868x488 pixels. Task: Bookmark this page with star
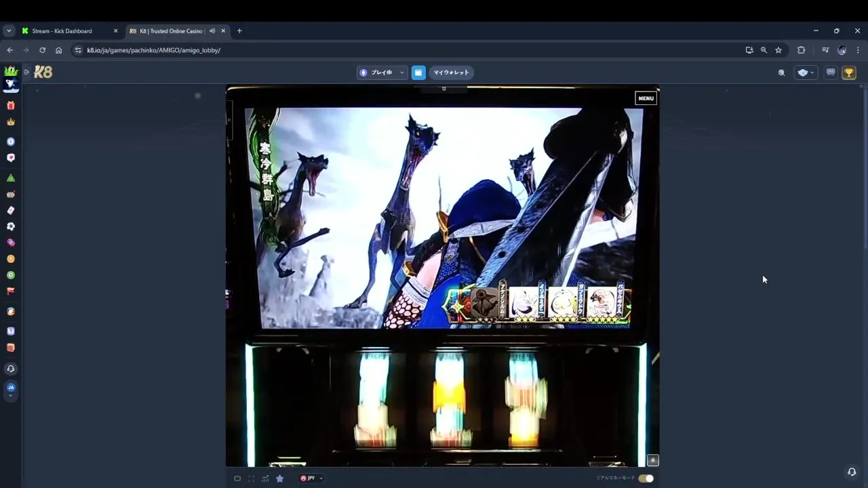778,50
